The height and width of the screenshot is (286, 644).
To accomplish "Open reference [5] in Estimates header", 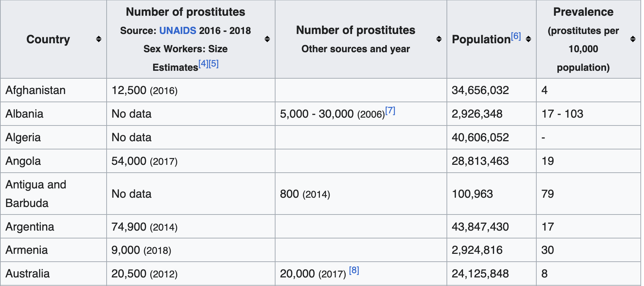I will (x=214, y=64).
